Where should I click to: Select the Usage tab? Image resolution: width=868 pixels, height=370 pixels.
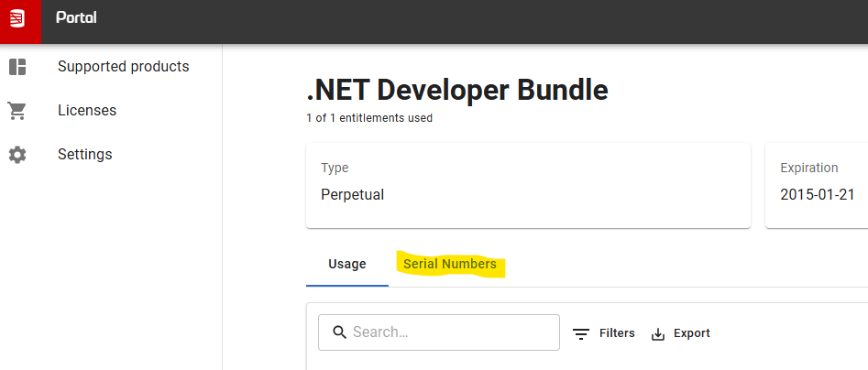coord(347,265)
